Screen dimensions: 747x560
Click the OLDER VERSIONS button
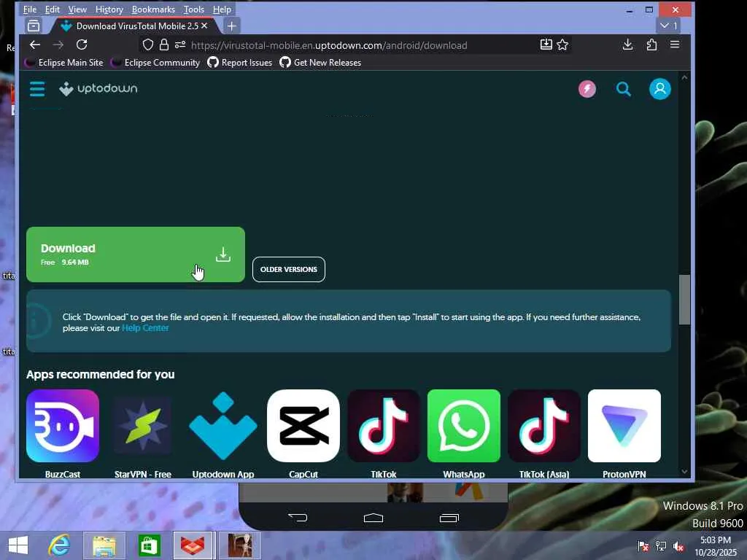tap(289, 270)
